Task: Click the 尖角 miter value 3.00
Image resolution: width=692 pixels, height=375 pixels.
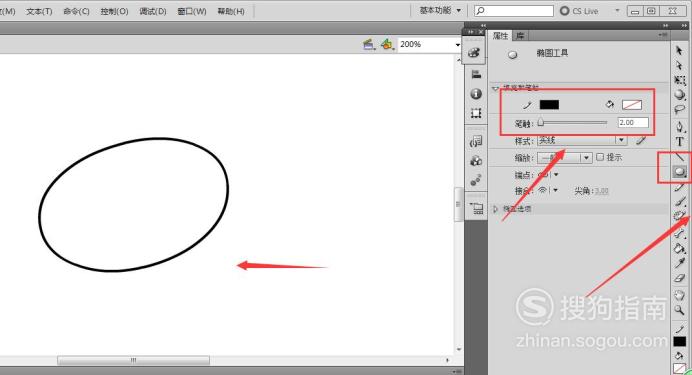Action: [601, 191]
